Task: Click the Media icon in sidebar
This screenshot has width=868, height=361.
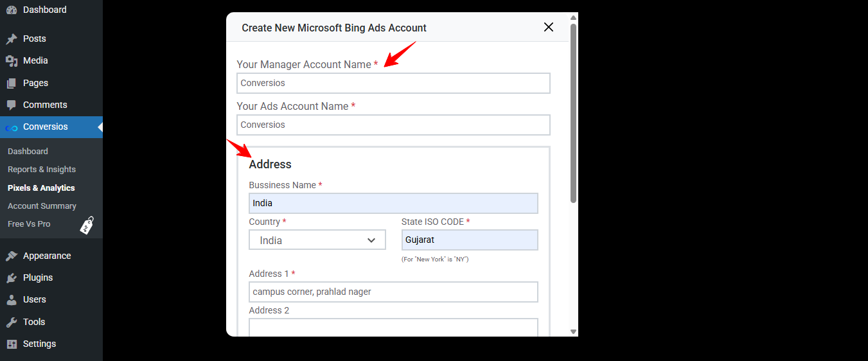Action: (12, 60)
